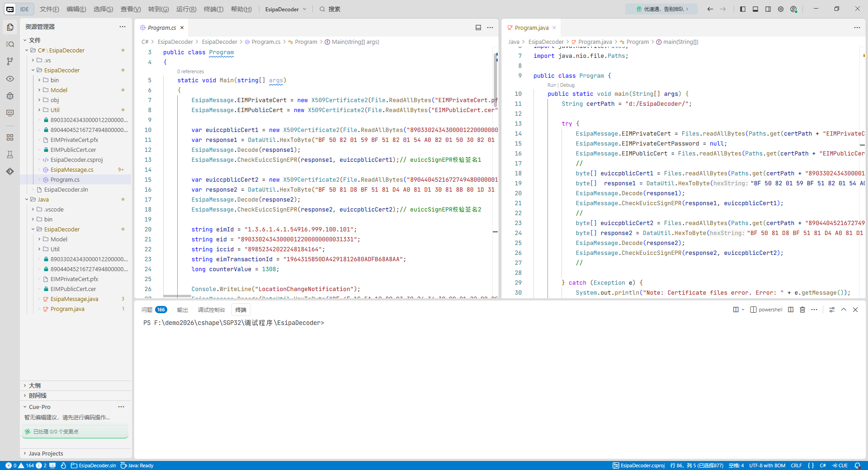The image size is (868, 470).
Task: Open the Run and Debug bug icon
Action: 10,96
